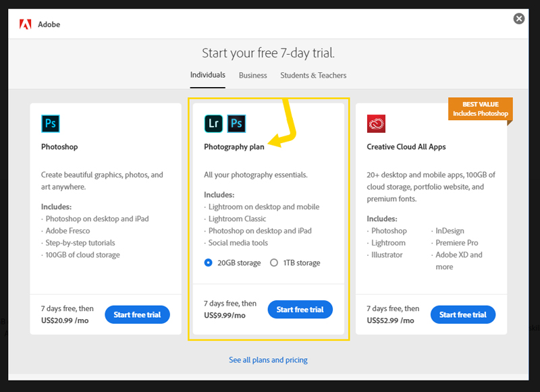Click the InDesign list item
The width and height of the screenshot is (540, 392).
click(x=450, y=231)
